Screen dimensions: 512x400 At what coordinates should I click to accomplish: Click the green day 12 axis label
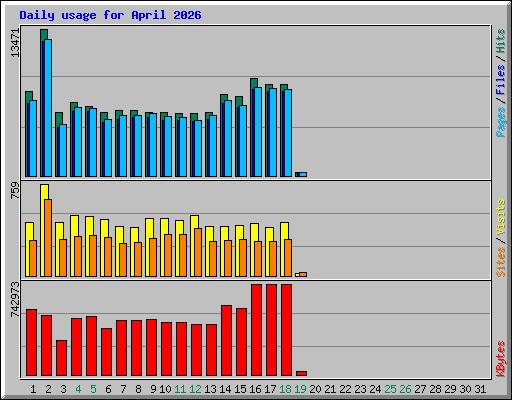195,389
